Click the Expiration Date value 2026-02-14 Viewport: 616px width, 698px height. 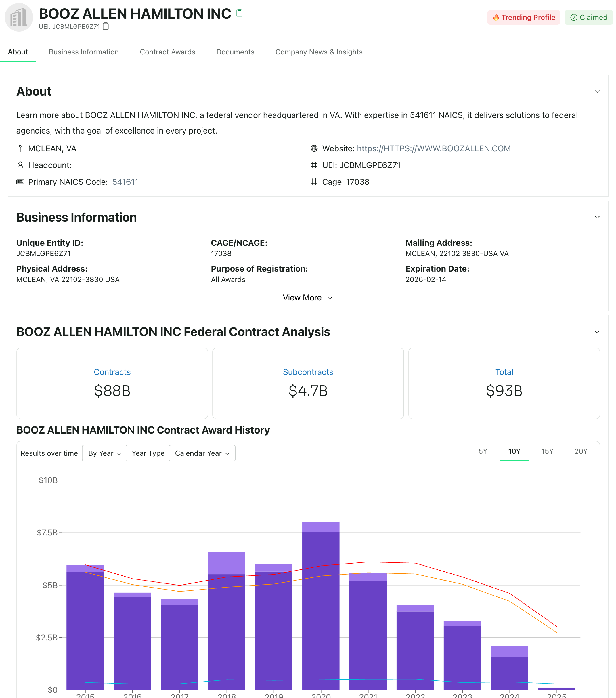[426, 279]
